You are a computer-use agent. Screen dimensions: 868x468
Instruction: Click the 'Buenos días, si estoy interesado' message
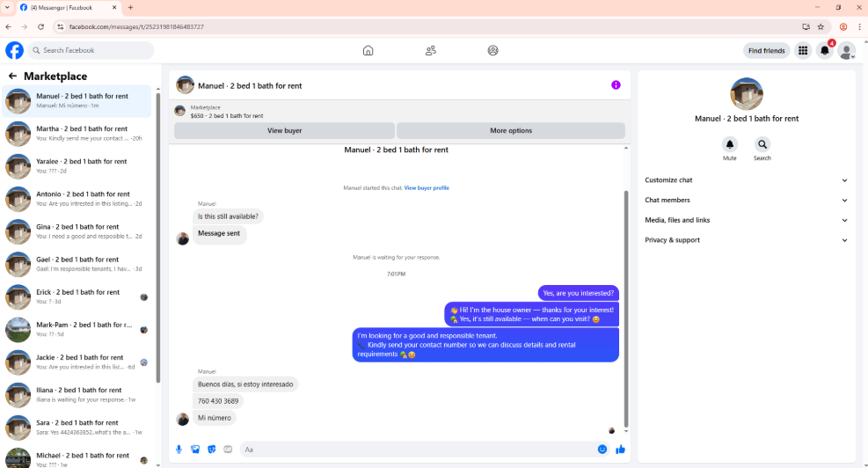pyautogui.click(x=245, y=384)
